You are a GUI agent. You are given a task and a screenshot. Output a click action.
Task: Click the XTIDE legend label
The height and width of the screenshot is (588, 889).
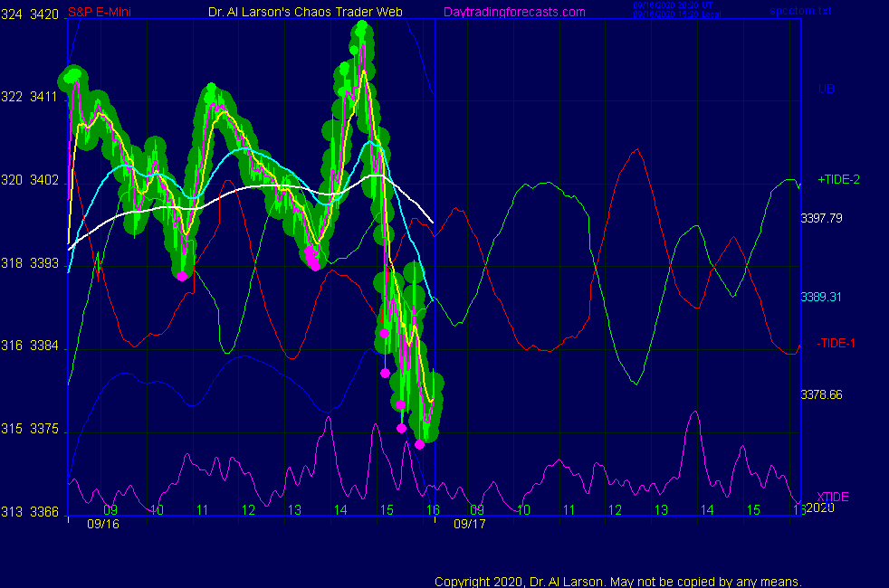click(832, 497)
